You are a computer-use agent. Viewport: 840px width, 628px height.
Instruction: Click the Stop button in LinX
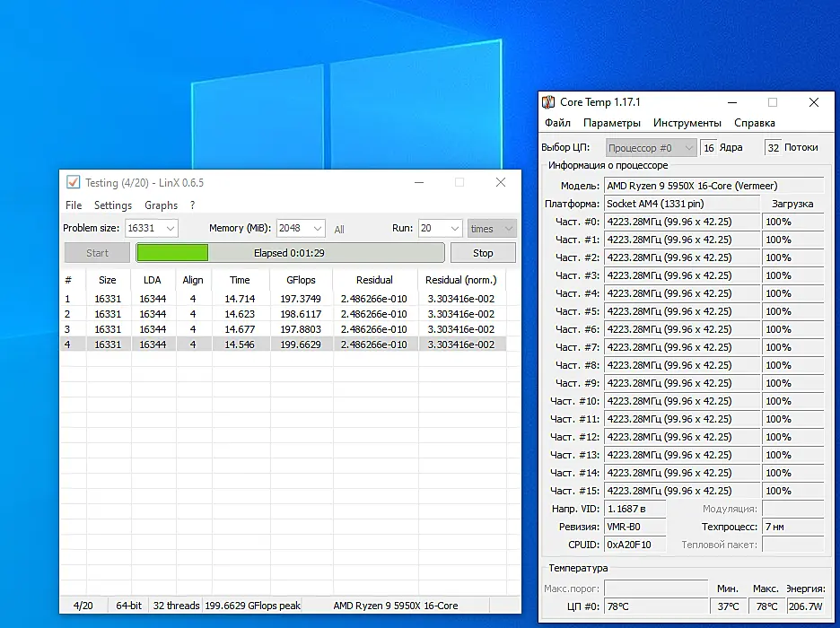[x=483, y=253]
